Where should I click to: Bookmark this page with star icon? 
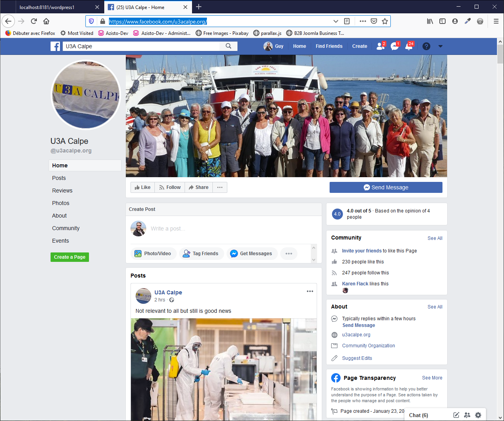385,21
